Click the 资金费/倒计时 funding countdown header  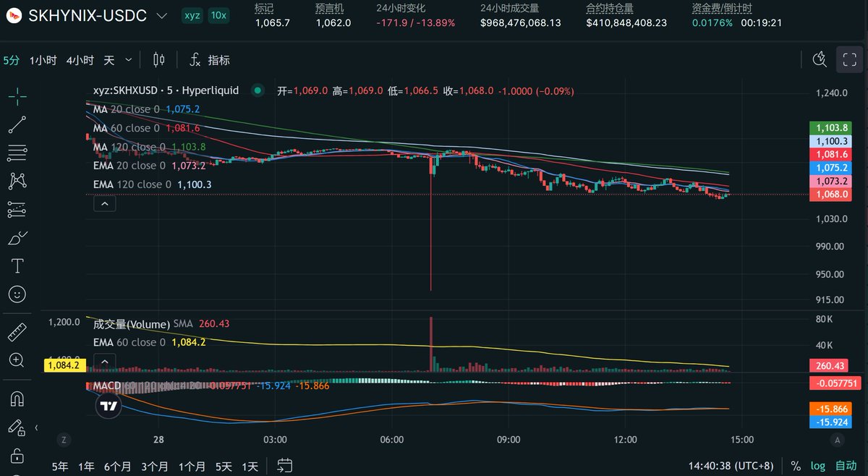(x=722, y=8)
